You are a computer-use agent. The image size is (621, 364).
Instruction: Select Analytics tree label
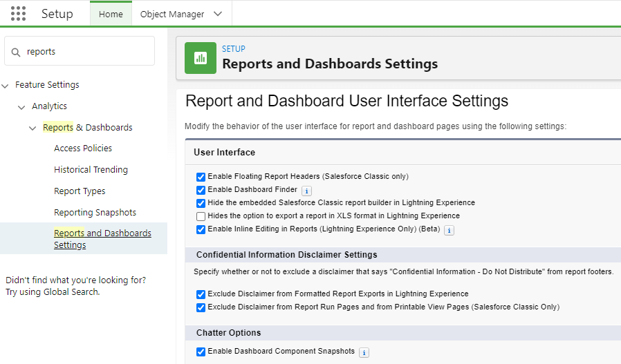point(50,106)
